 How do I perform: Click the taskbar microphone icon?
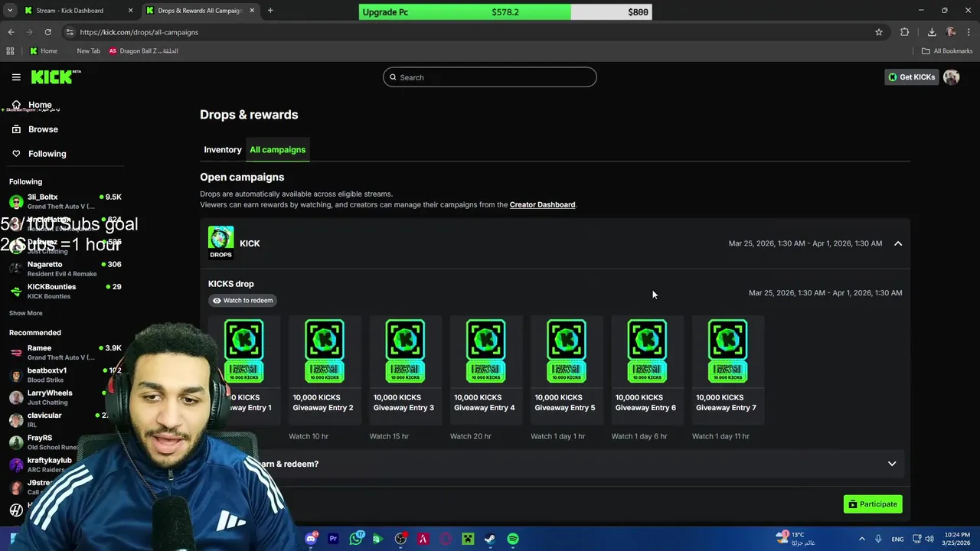click(x=878, y=539)
